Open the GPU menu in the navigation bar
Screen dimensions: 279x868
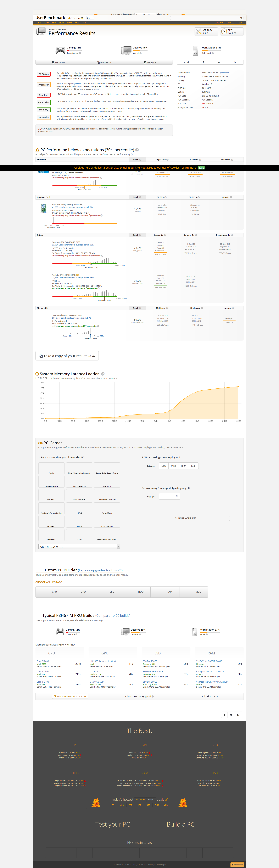(x=47, y=23)
